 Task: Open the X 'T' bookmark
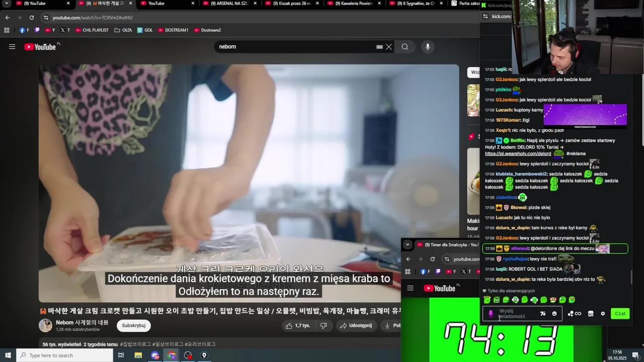point(65,30)
